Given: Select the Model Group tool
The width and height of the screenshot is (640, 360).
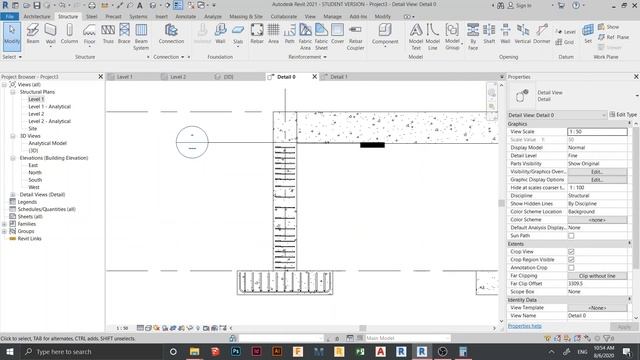Looking at the screenshot, I should [x=452, y=37].
